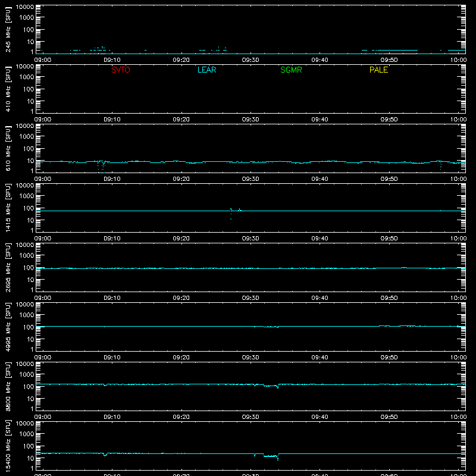
Task: Select the 410 MHz [SFU] axis label
Action: 8,89
